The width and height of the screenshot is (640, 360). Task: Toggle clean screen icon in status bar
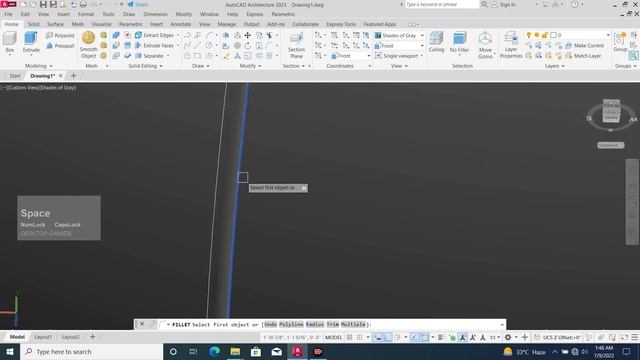[624, 337]
